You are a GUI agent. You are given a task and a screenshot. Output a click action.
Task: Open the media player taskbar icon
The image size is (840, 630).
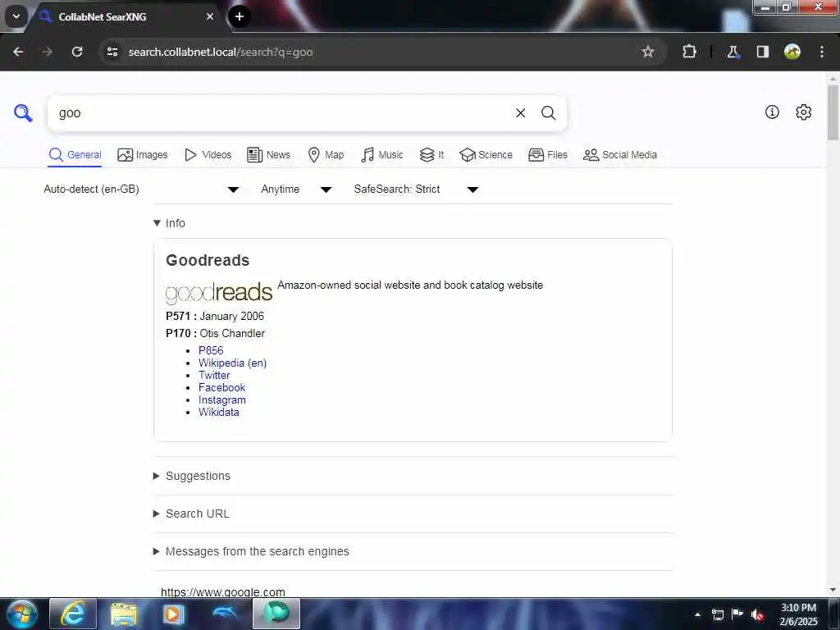[x=173, y=614]
